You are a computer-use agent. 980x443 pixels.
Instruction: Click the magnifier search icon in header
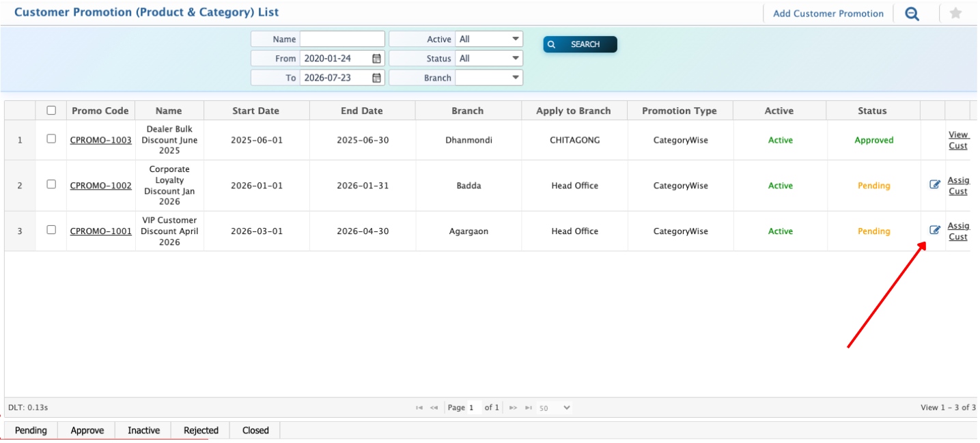click(912, 14)
